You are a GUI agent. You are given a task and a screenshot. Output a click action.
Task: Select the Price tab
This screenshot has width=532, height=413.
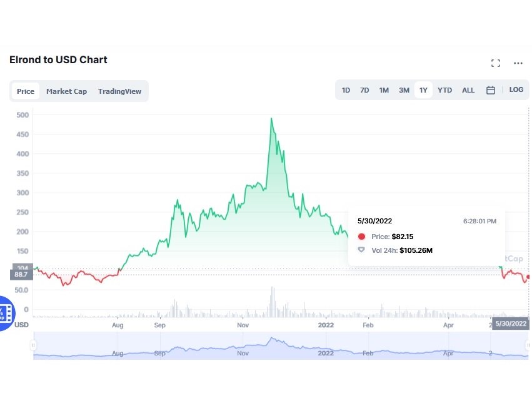26,91
